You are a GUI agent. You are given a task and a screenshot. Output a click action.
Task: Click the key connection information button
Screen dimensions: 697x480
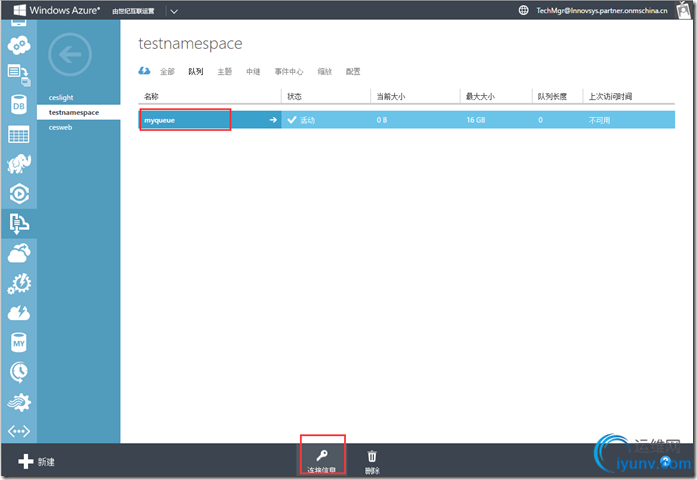coord(322,460)
